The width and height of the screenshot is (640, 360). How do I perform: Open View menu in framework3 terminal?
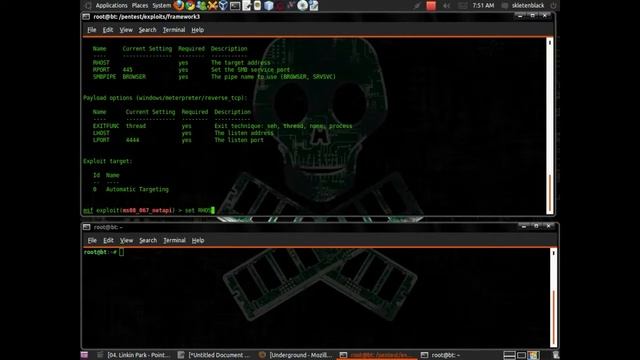pyautogui.click(x=126, y=30)
